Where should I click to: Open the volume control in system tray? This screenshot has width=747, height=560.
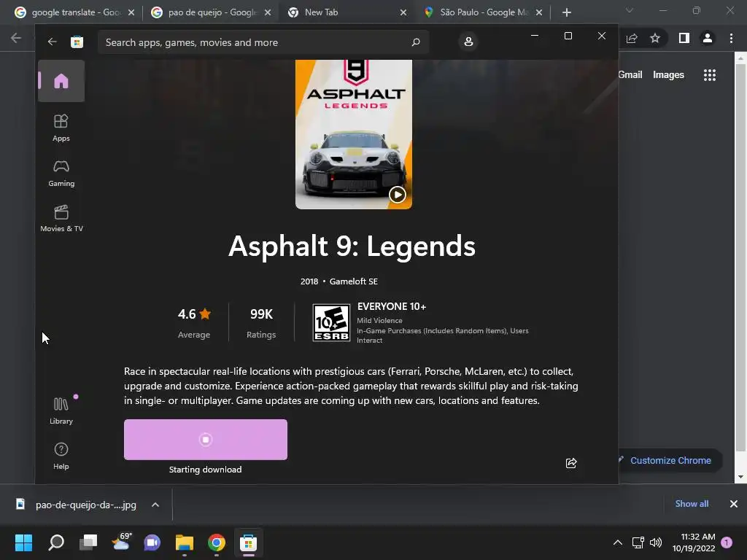pos(656,542)
